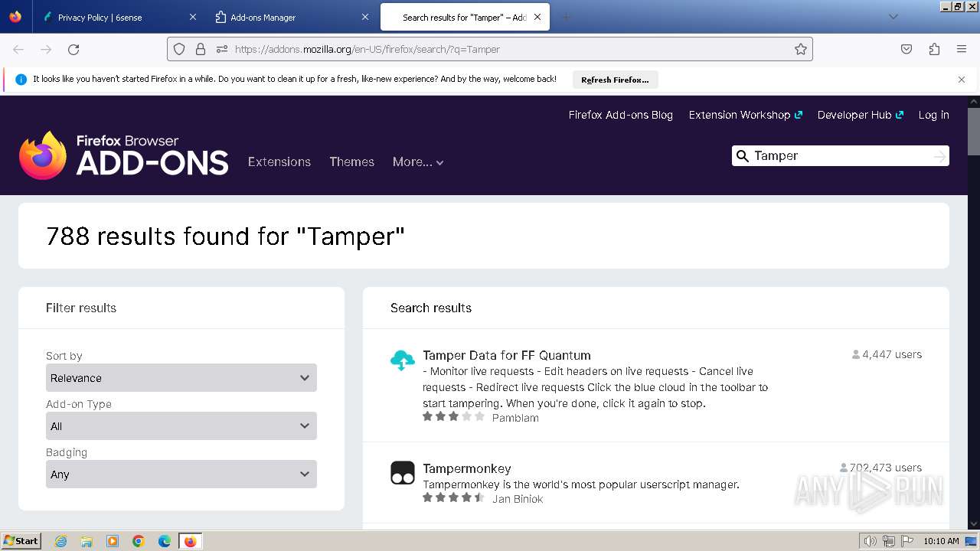Viewport: 980px width, 551px height.
Task: Go back with browser back arrow
Action: [x=18, y=49]
